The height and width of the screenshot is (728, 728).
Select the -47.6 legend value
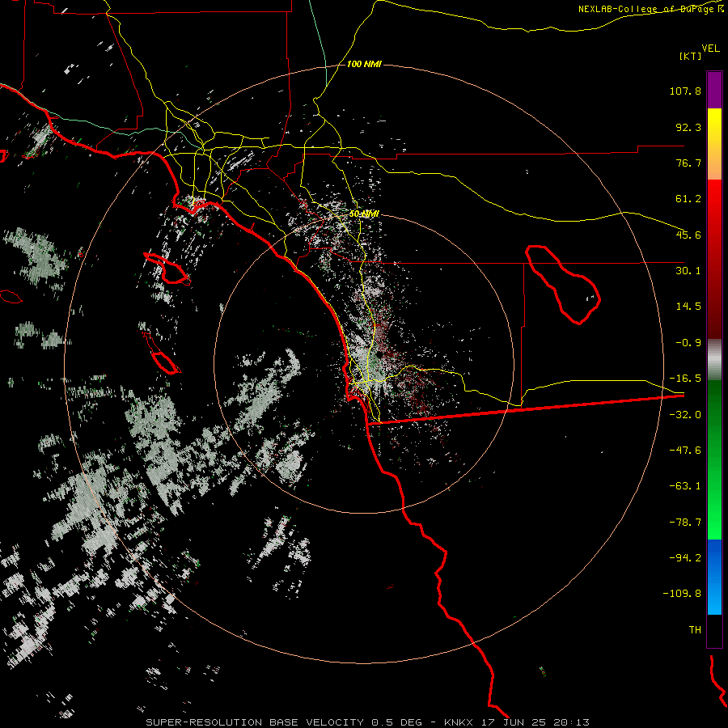(x=685, y=451)
